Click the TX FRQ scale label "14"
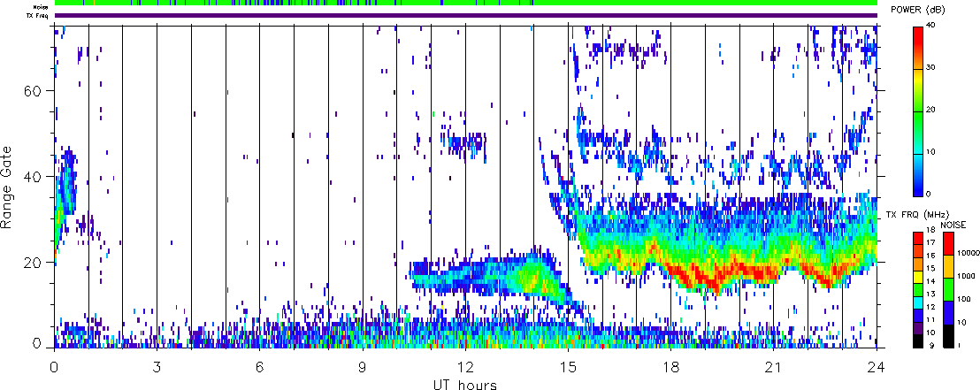The image size is (980, 390). point(930,282)
